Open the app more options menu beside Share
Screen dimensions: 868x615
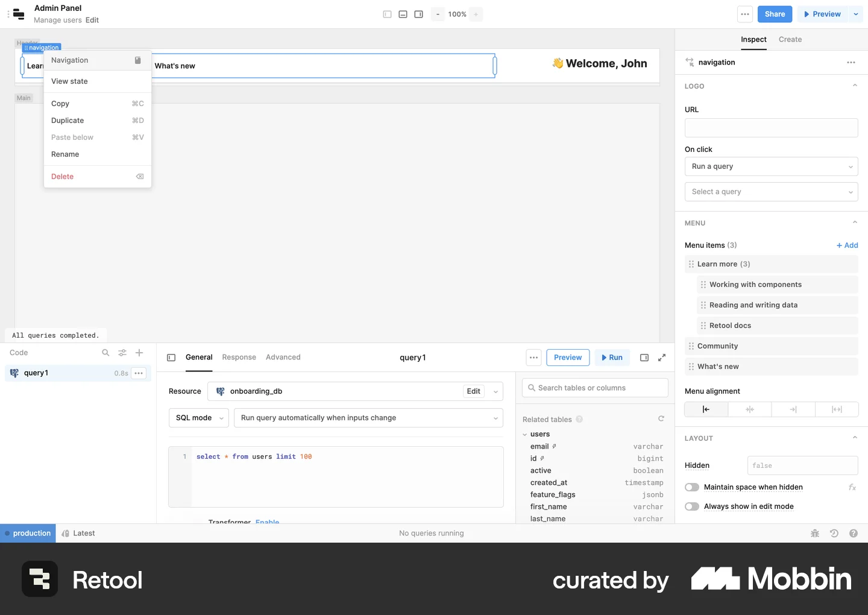tap(745, 14)
